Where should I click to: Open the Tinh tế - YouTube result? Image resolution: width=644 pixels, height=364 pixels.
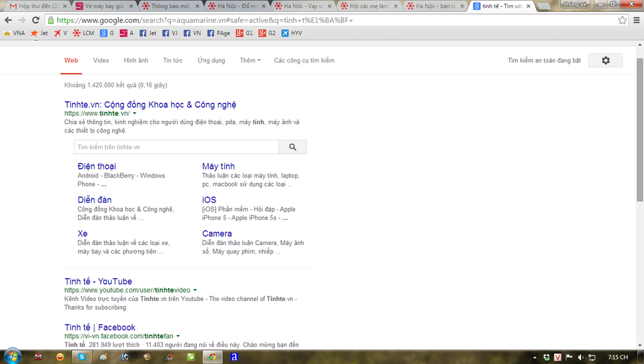pyautogui.click(x=98, y=282)
